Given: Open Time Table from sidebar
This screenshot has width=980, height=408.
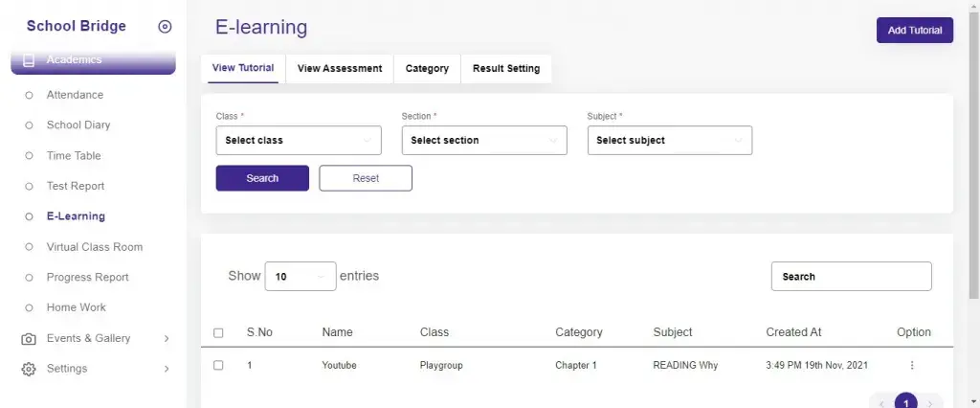Looking at the screenshot, I should 74,156.
